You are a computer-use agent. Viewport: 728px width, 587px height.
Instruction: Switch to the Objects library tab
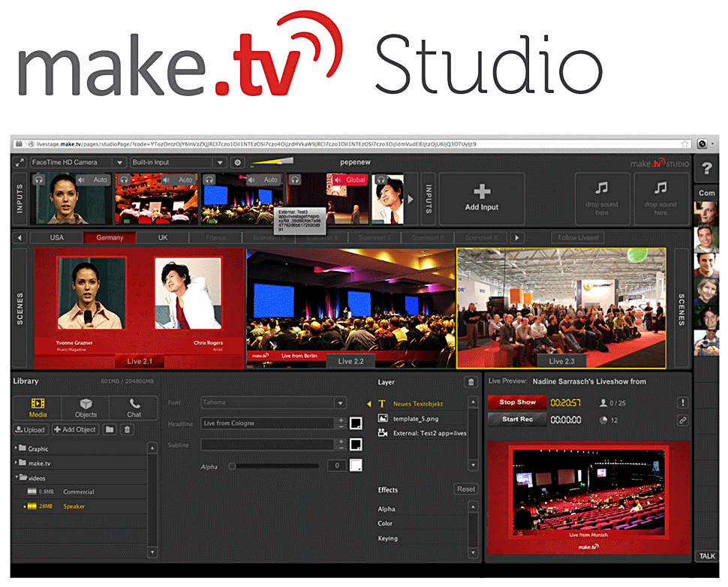(86, 408)
